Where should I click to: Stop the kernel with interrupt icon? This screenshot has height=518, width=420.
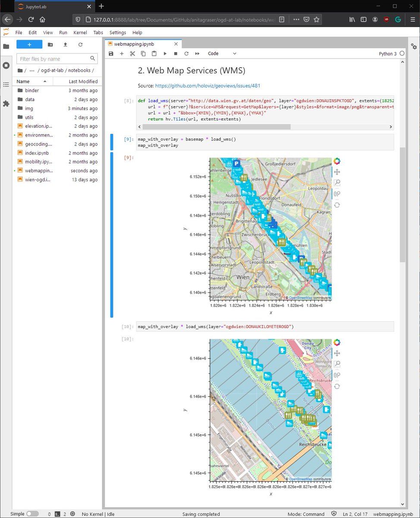[x=176, y=54]
